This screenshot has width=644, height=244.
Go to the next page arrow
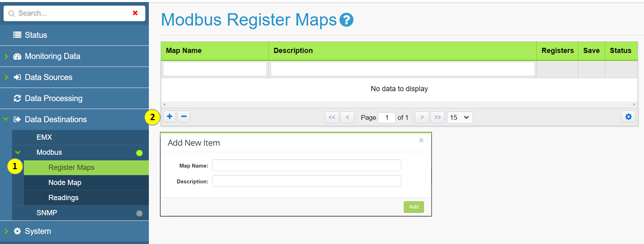click(x=422, y=118)
